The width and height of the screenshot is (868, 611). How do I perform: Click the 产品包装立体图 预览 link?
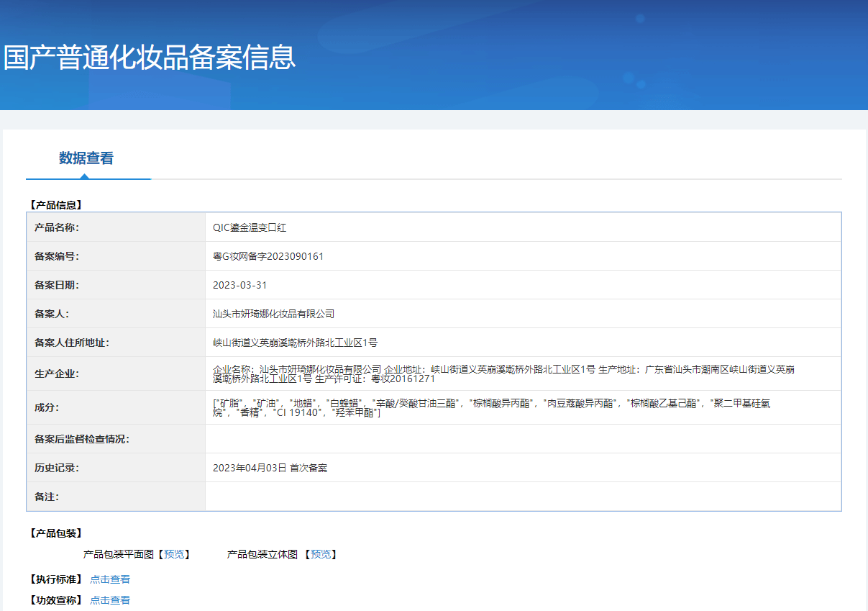tap(321, 554)
